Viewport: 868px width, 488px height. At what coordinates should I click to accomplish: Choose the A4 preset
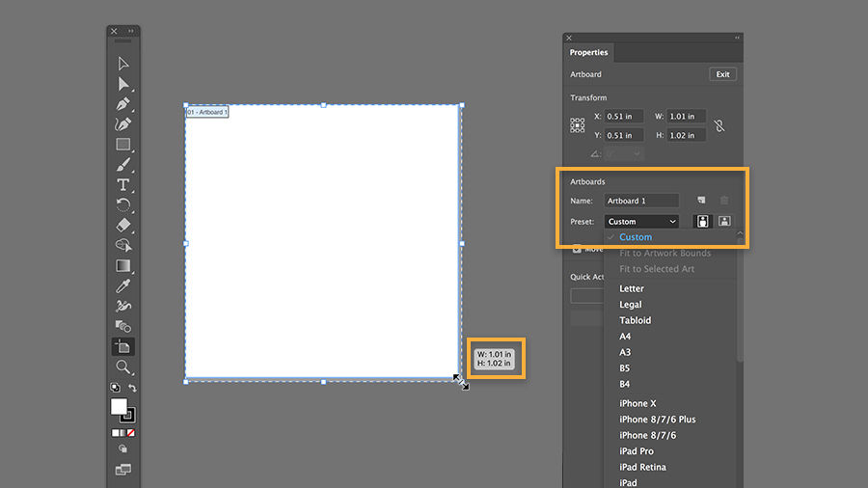pos(625,337)
